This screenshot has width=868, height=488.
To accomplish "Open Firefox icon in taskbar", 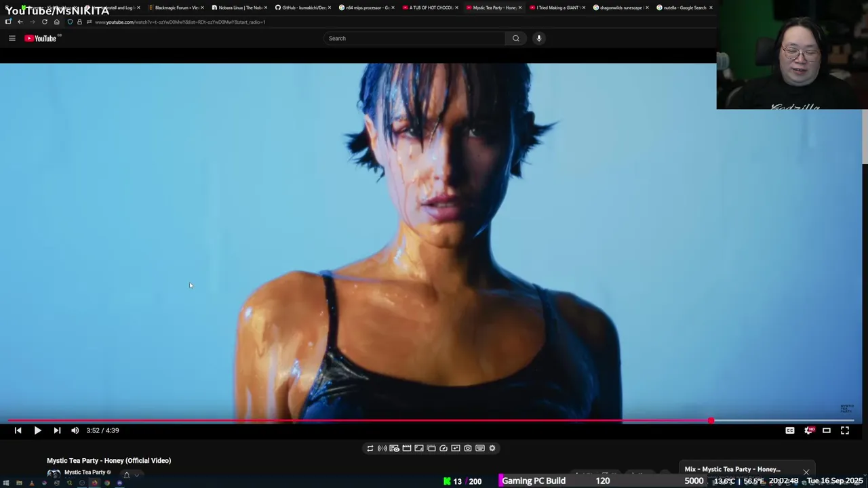I will pos(95,483).
